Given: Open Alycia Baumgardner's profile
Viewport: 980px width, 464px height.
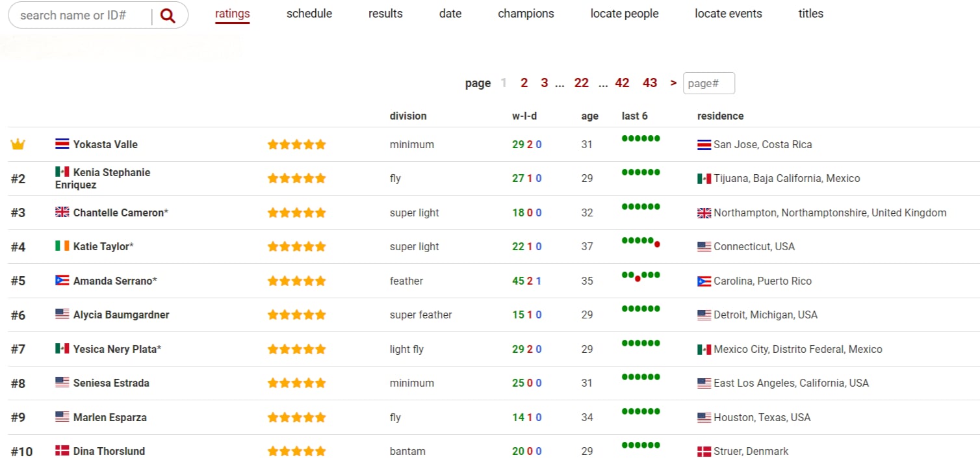Looking at the screenshot, I should pyautogui.click(x=121, y=315).
